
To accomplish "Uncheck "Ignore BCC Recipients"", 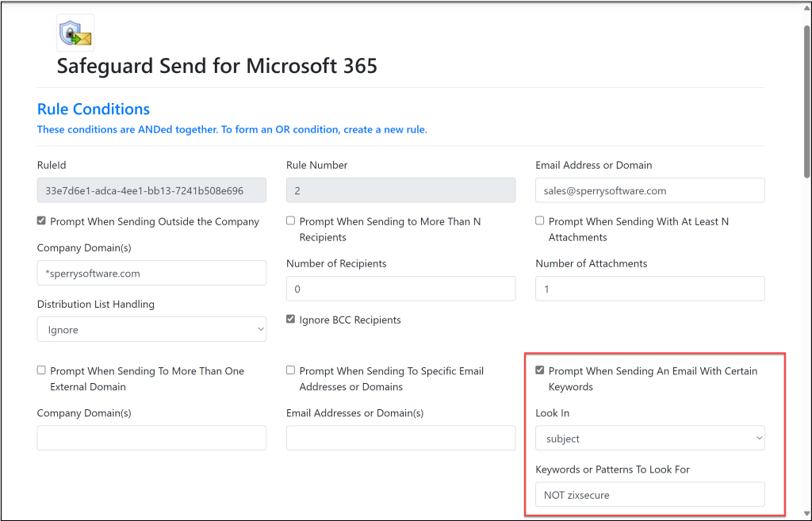I will [290, 319].
